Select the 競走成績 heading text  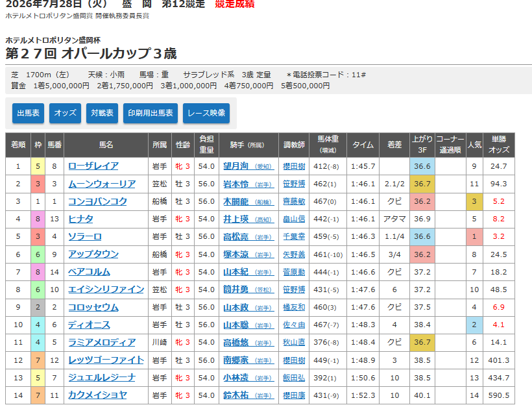[235, 4]
